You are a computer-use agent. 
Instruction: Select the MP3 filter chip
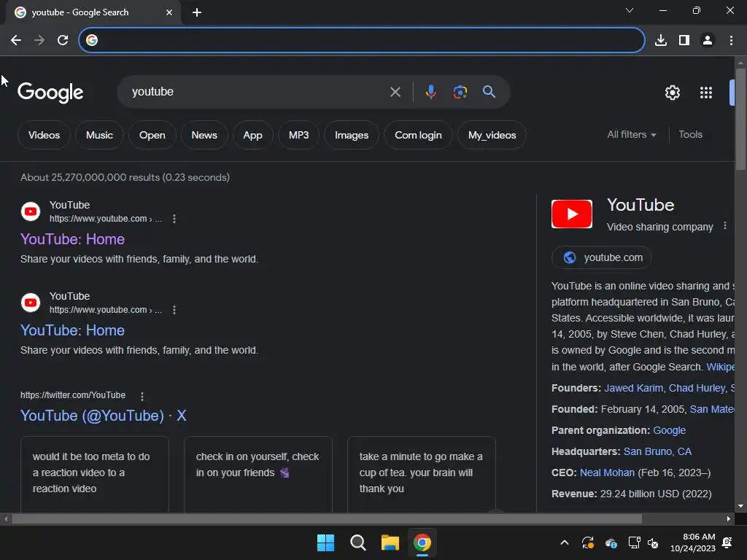point(298,135)
